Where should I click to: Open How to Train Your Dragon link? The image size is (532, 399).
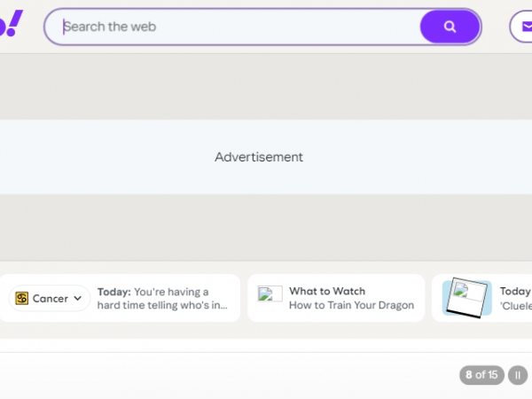point(351,305)
